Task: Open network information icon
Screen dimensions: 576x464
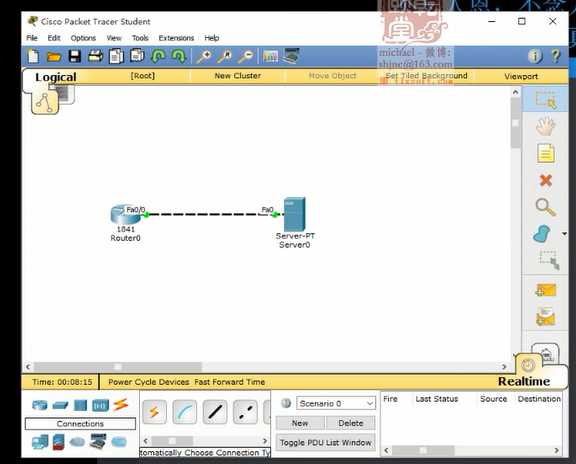Action: click(535, 56)
